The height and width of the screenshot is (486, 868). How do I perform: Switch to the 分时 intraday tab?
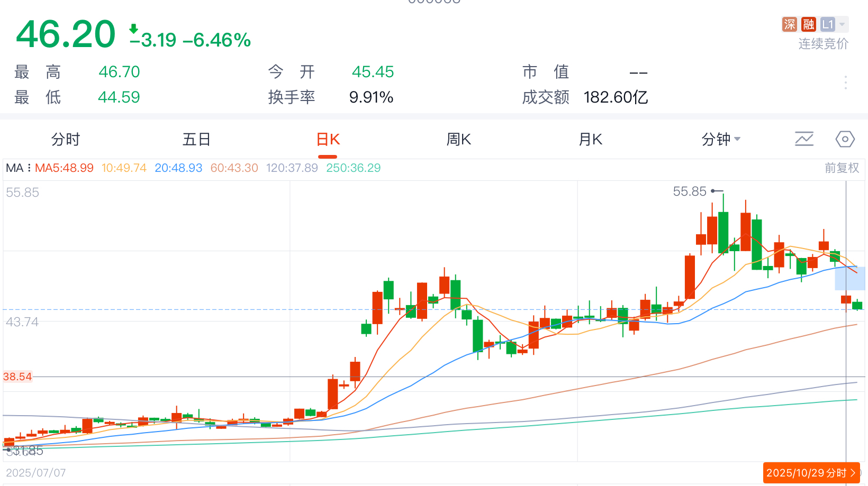[66, 140]
